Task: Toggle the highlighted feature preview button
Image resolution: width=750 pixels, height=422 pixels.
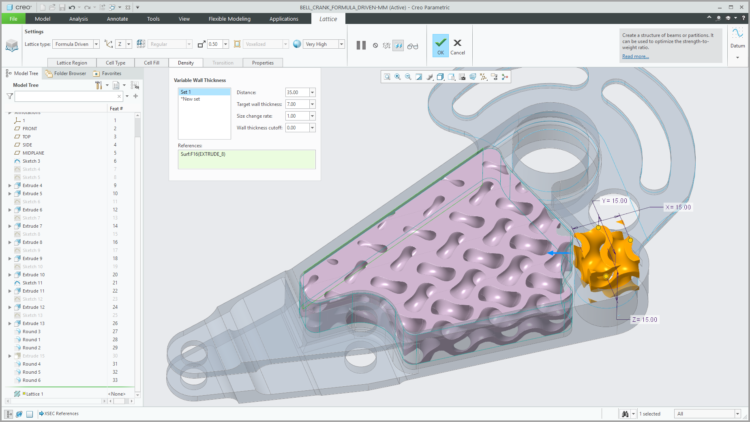Action: [399, 45]
